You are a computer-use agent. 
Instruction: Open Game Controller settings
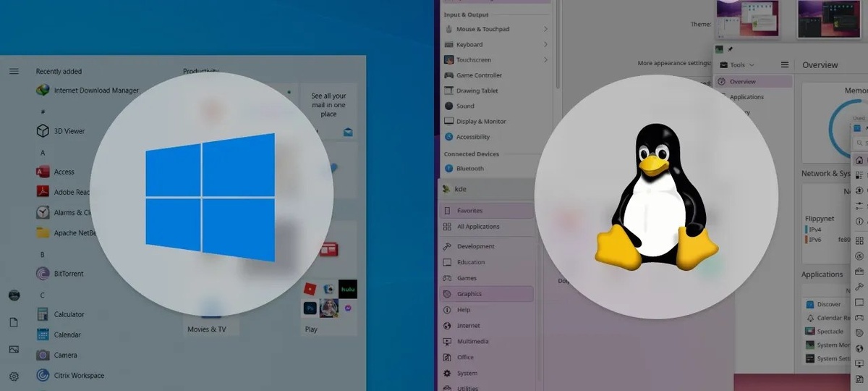[496, 75]
